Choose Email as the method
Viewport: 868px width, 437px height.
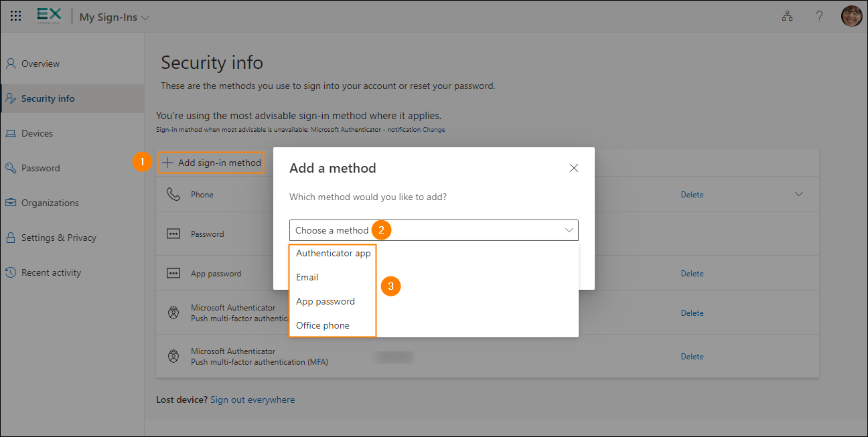pyautogui.click(x=307, y=277)
